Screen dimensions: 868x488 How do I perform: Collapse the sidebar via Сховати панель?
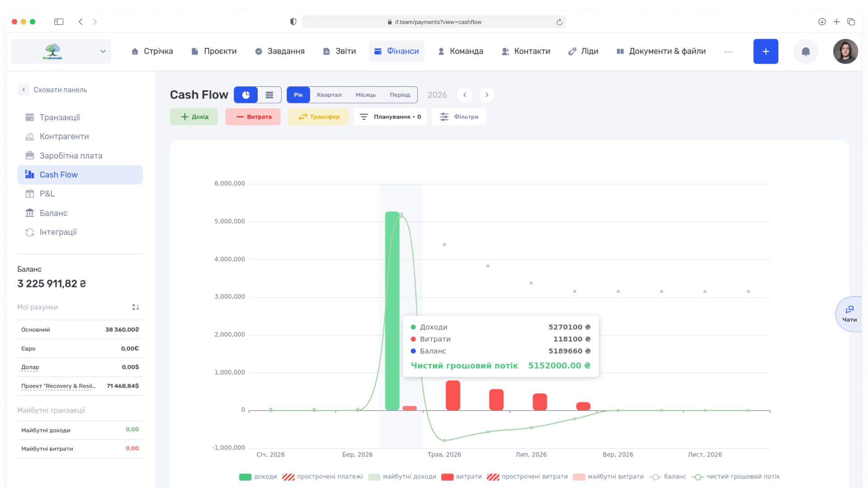[53, 89]
